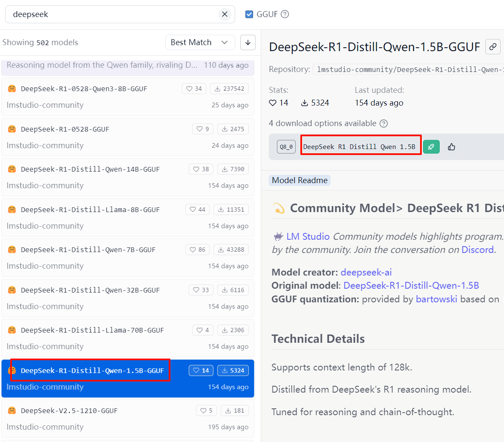The height and width of the screenshot is (442, 504).
Task: Click the Hugging Face emoji beside DeepSeek-R1-0528-Qwen3-8B-GGUF
Action: coord(12,89)
